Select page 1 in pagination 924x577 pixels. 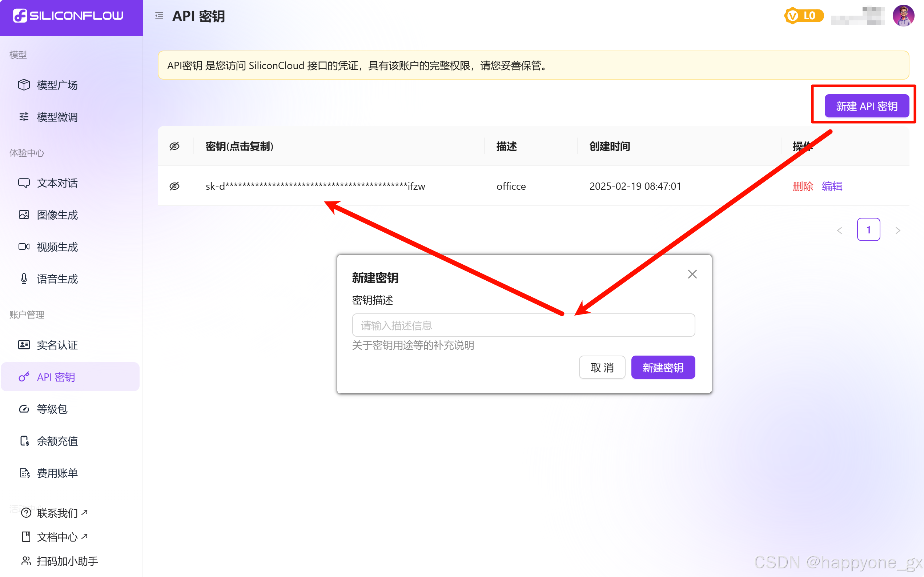click(868, 230)
